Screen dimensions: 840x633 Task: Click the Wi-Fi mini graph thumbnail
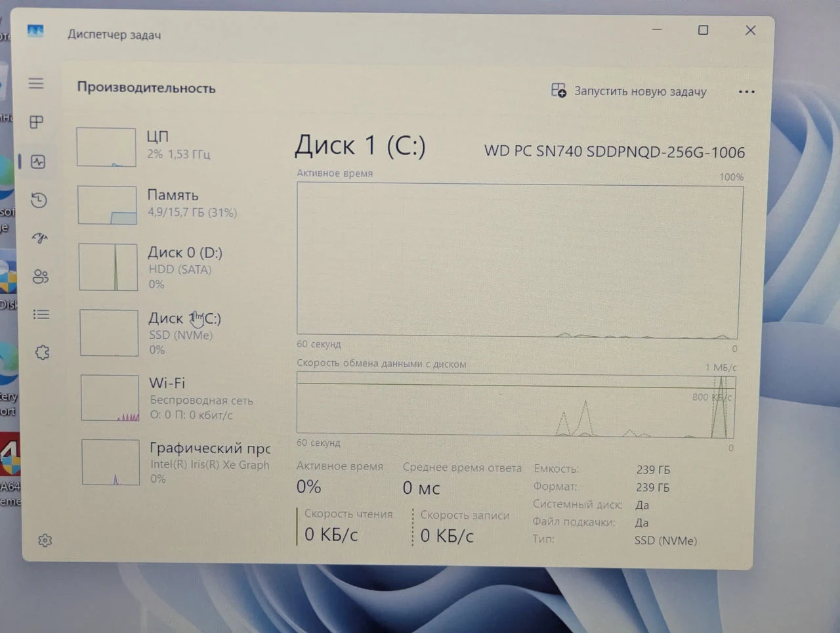[110, 398]
